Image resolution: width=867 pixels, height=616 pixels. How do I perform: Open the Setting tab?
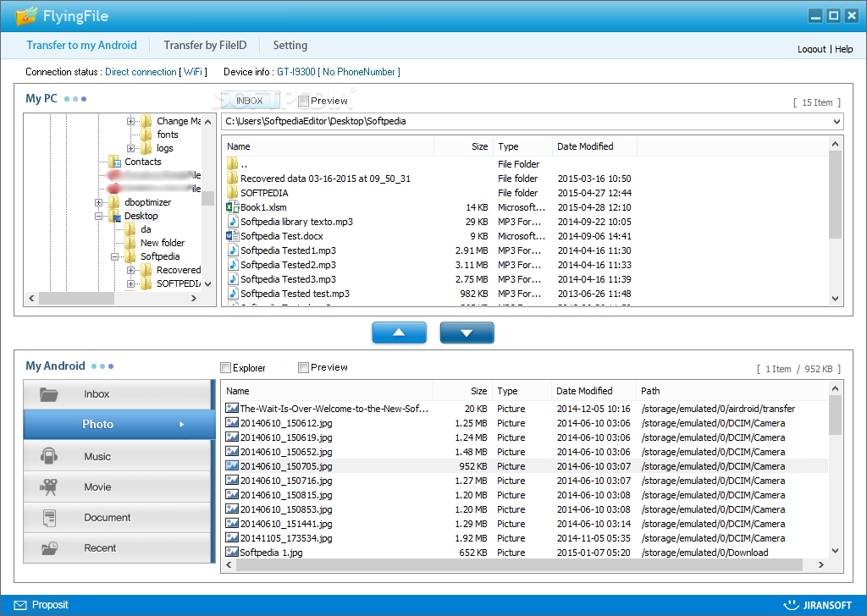click(x=290, y=46)
